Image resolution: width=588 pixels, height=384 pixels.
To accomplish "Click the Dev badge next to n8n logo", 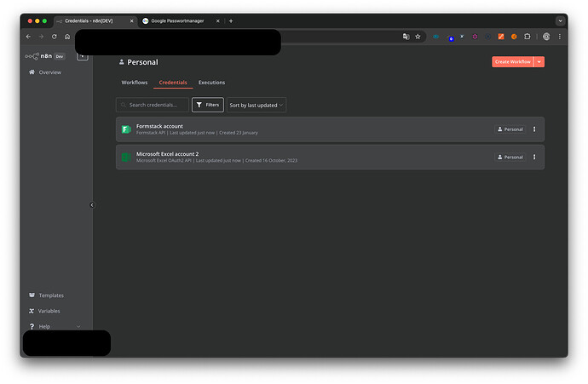I will [x=60, y=56].
